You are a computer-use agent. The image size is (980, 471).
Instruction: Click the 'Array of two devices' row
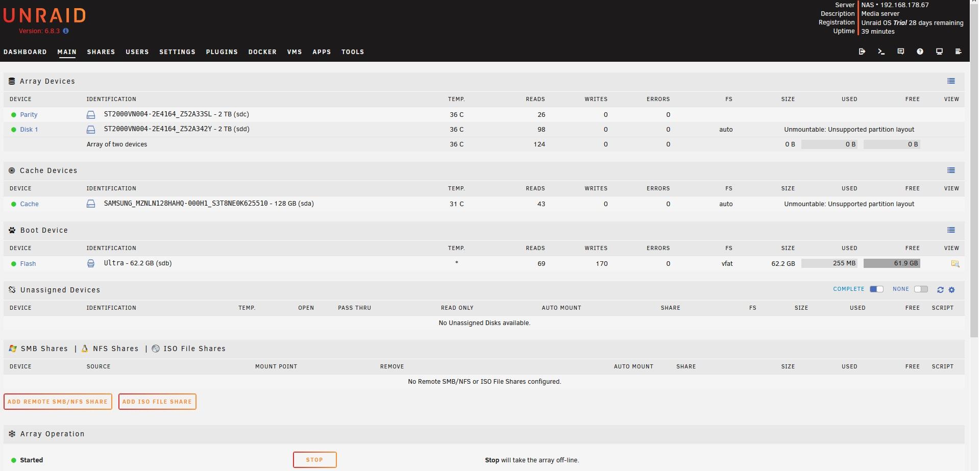pyautogui.click(x=484, y=144)
